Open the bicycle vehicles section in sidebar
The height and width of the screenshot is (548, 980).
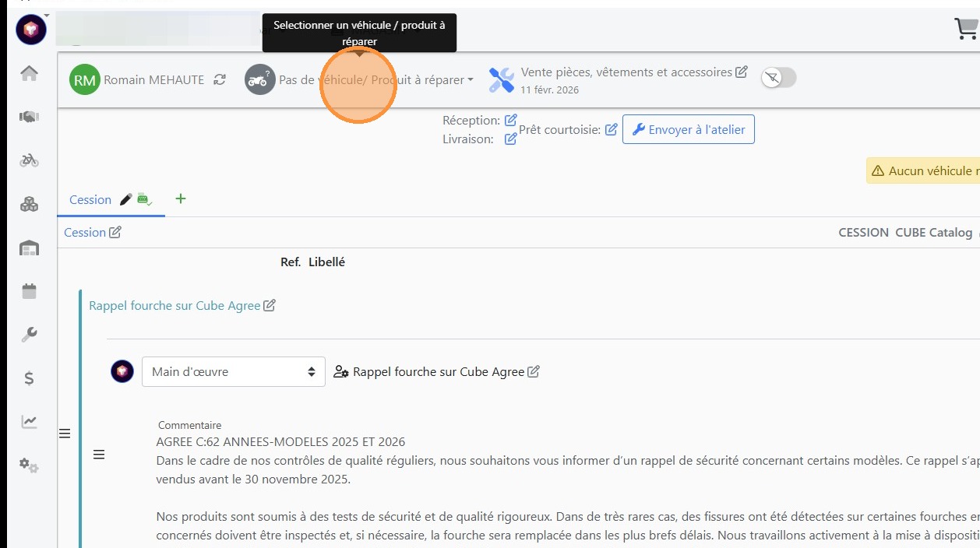tap(29, 160)
